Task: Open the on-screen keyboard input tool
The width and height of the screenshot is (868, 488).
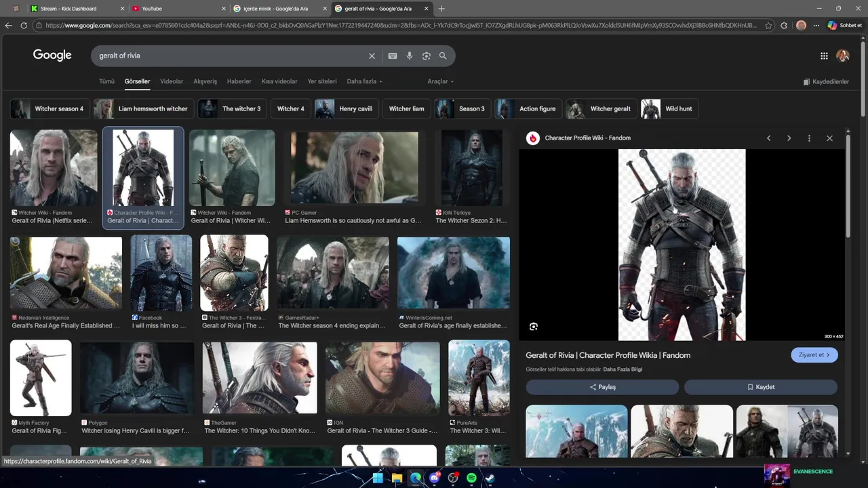Action: click(x=393, y=56)
